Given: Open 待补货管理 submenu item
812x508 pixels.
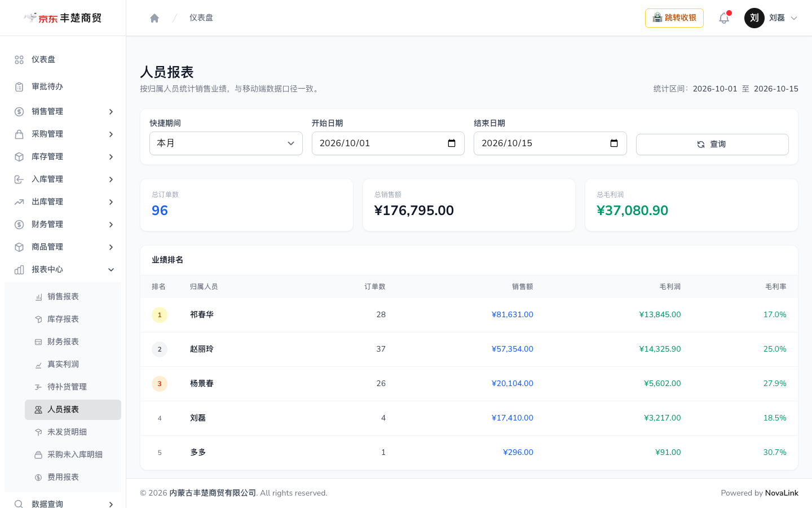Looking at the screenshot, I should pos(73,387).
